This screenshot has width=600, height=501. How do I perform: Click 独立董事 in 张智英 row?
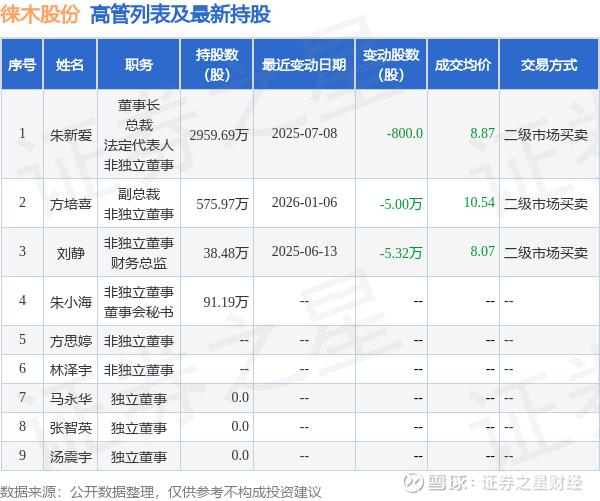(139, 428)
